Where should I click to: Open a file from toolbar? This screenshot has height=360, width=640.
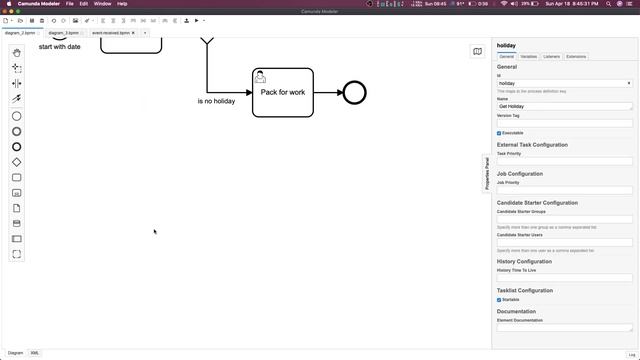pyautogui.click(x=20, y=20)
